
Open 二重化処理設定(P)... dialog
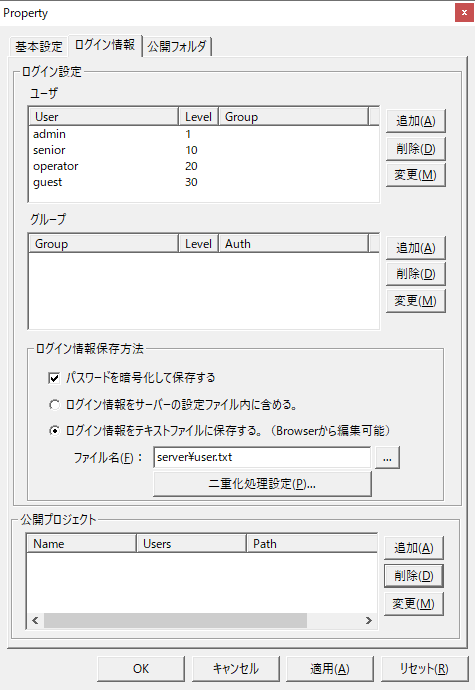pos(262,484)
